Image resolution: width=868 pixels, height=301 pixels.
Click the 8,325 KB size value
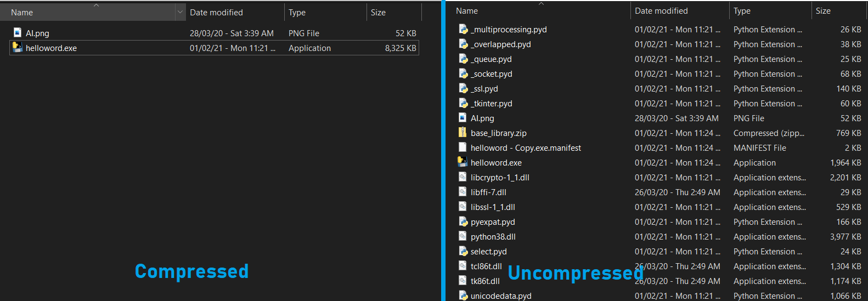click(x=401, y=48)
